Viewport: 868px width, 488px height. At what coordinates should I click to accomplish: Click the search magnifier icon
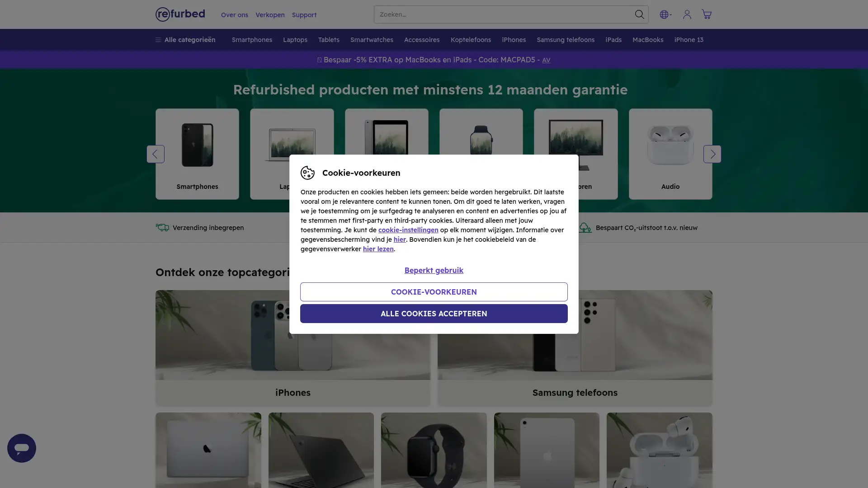tap(639, 14)
